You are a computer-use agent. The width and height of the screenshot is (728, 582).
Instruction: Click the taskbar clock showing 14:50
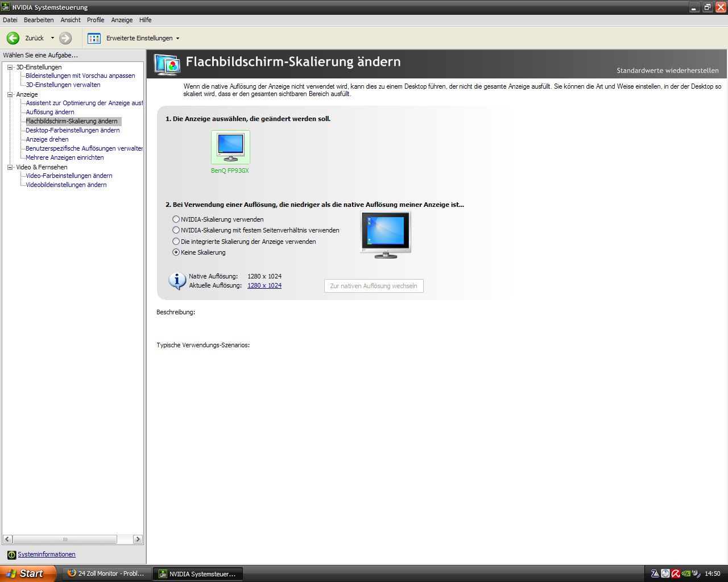tap(713, 573)
